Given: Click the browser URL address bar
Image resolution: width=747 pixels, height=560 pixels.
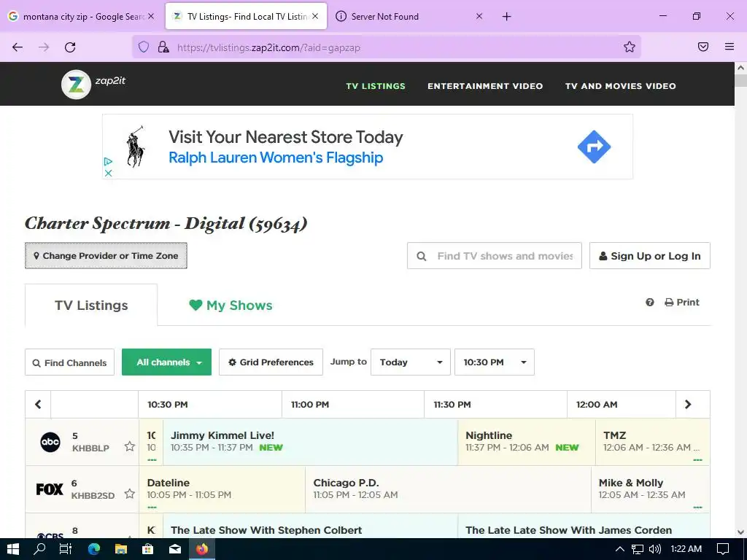Looking at the screenshot, I should tap(386, 47).
